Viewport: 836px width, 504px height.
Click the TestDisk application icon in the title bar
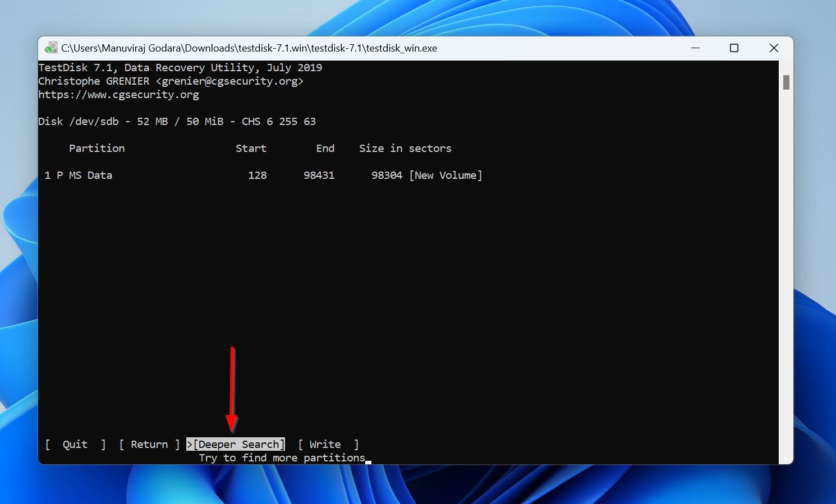pyautogui.click(x=51, y=48)
